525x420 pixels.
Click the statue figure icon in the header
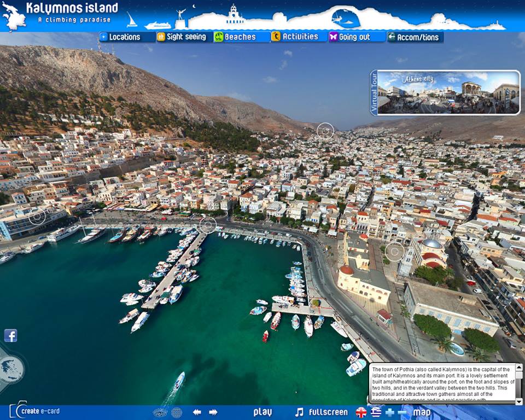click(x=181, y=19)
